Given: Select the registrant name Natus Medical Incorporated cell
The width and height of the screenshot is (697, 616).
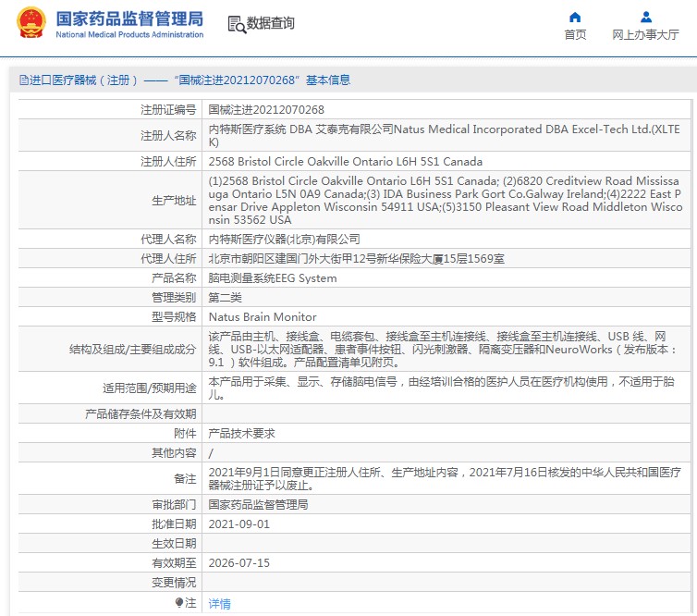Looking at the screenshot, I should [444, 136].
